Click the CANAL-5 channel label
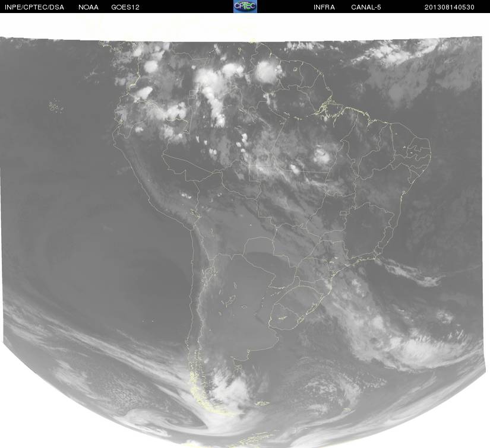The height and width of the screenshot is (448, 490). (x=366, y=7)
